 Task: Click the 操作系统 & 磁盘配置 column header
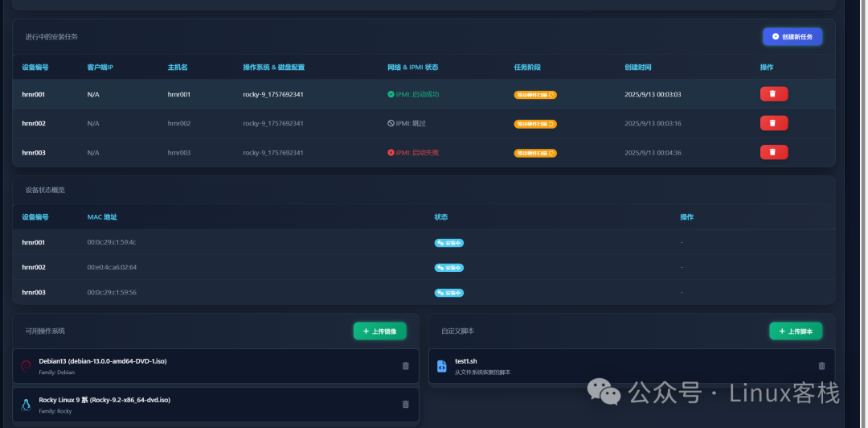pos(273,67)
